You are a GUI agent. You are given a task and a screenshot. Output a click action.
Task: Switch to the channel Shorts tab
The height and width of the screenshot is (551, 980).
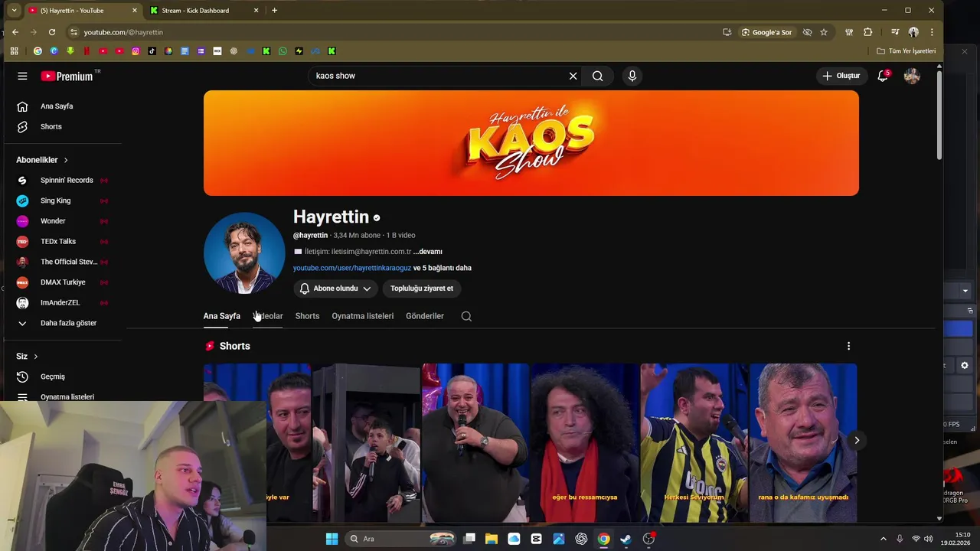307,316
